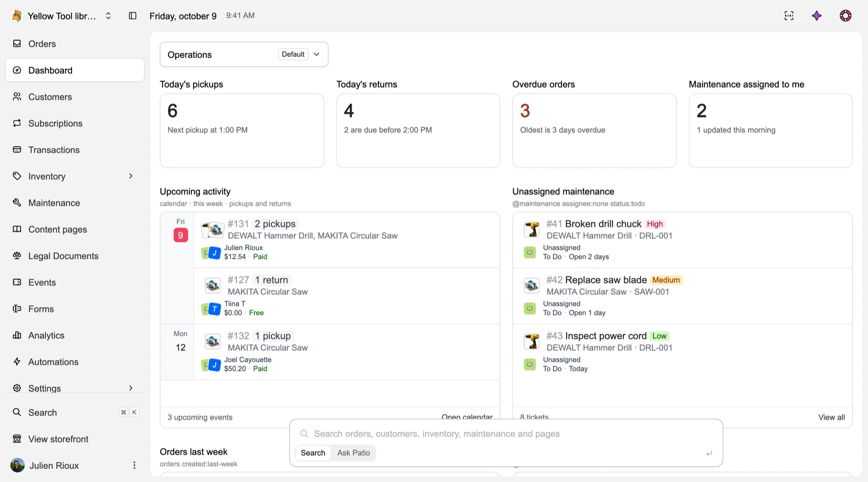Open ticket #42 Replace saw blade
The image size is (868, 482).
pyautogui.click(x=683, y=296)
